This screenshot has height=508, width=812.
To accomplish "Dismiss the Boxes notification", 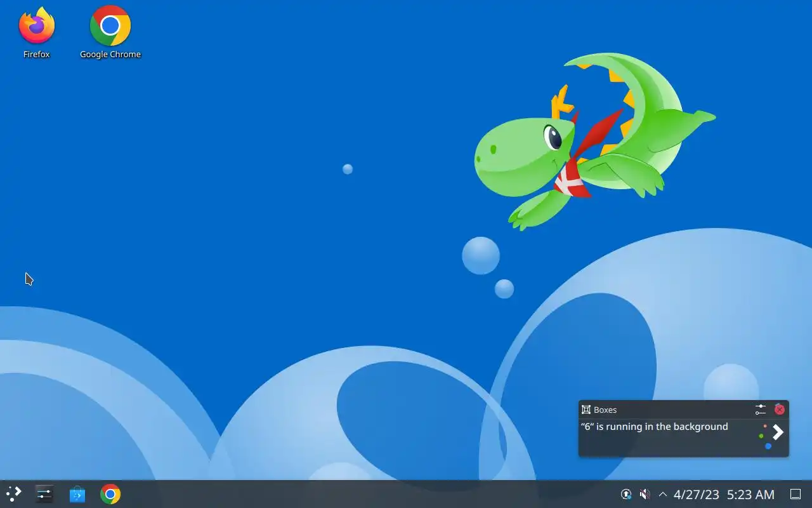I will pyautogui.click(x=780, y=410).
